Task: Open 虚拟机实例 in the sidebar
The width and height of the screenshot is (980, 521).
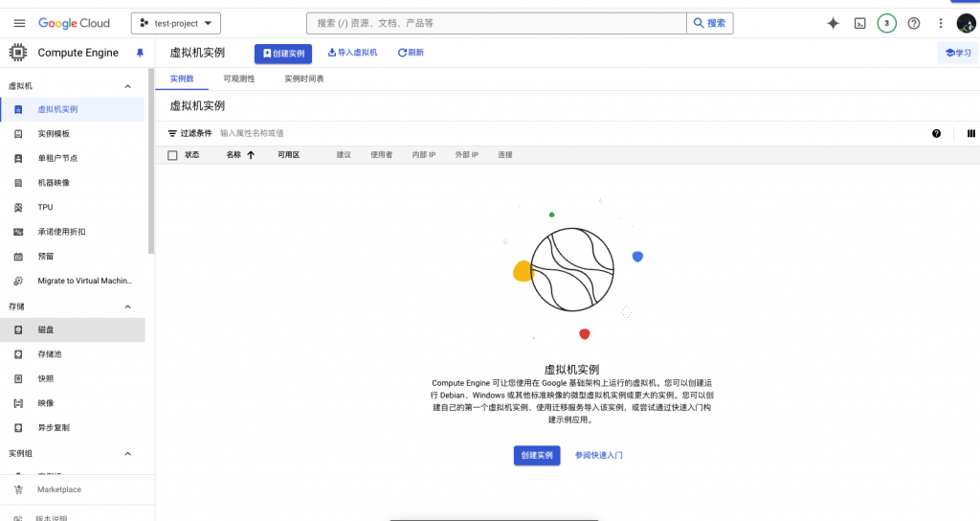Action: pyautogui.click(x=73, y=109)
